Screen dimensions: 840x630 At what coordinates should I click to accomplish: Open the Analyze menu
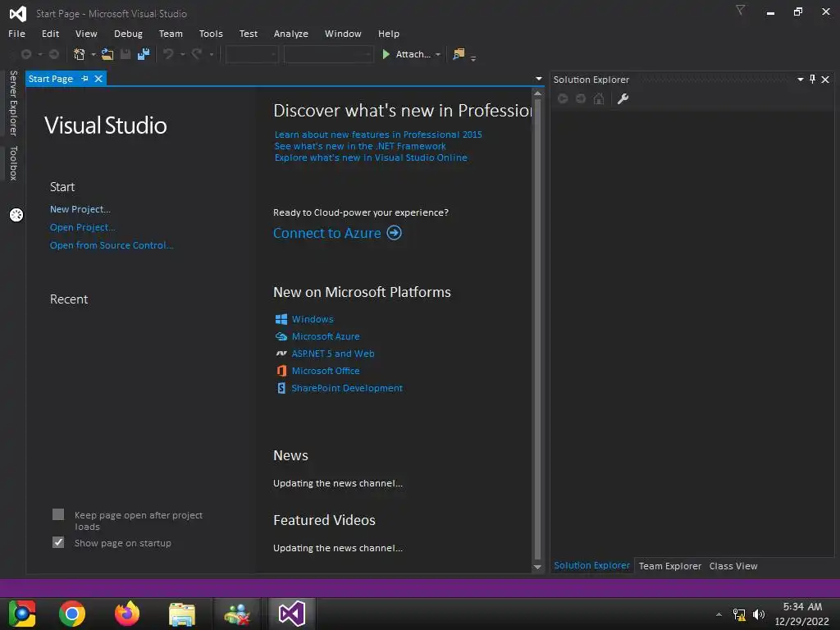click(291, 34)
